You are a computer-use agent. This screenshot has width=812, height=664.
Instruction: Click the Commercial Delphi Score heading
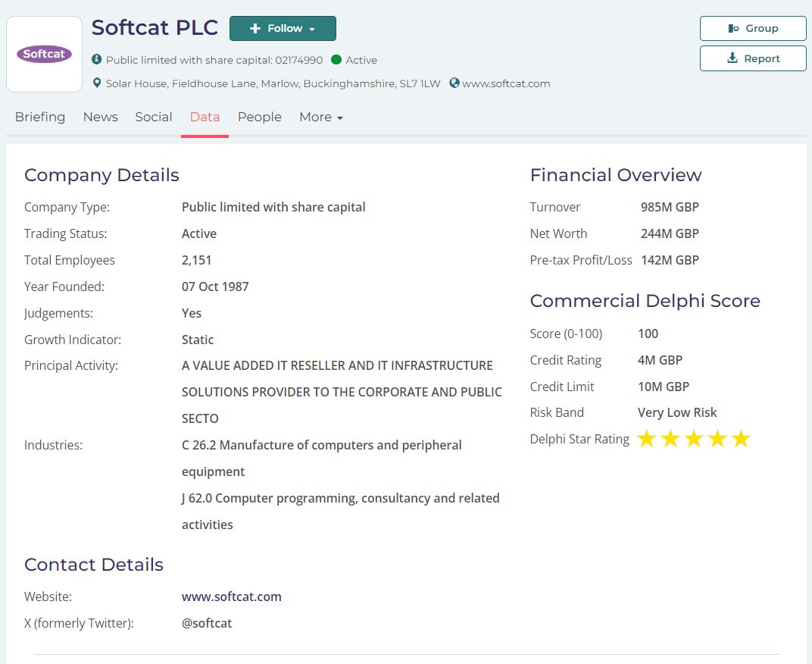point(645,301)
